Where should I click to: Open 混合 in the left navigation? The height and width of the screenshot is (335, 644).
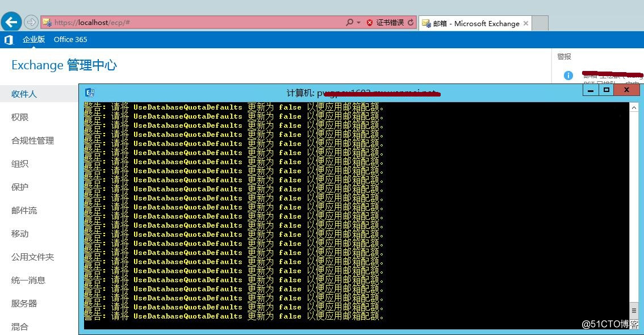[x=20, y=327]
